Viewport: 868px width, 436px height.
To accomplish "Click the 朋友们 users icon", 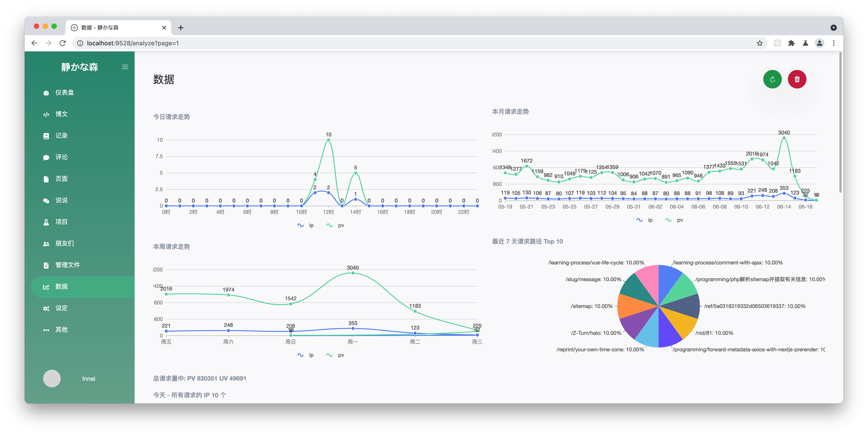I will coord(46,244).
